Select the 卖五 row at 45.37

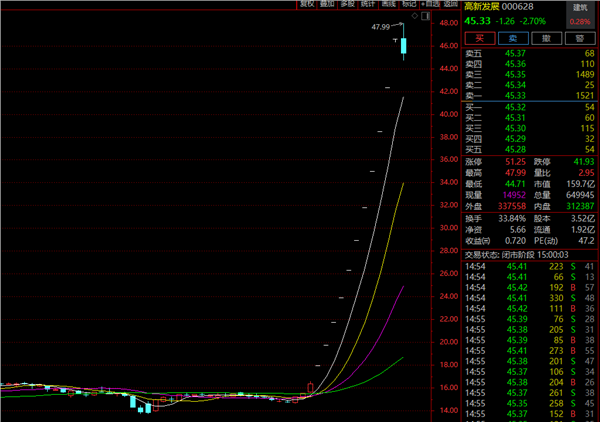(x=530, y=54)
